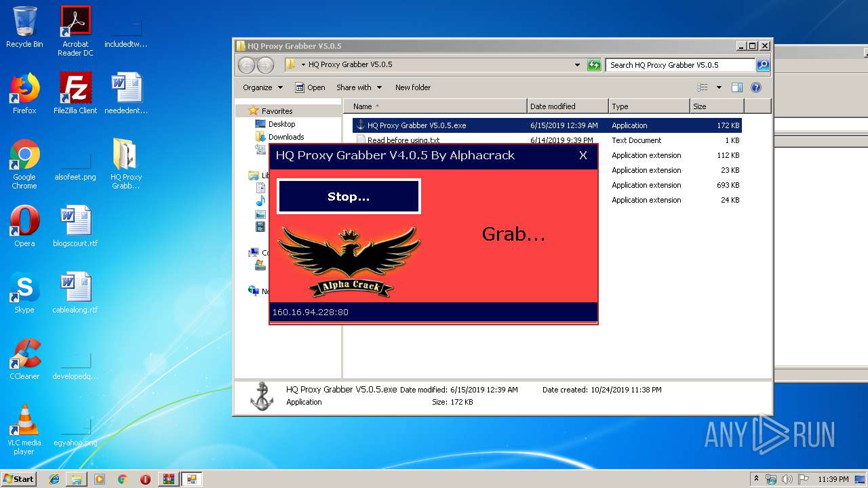
Task: Click the 693 KB application extension size
Action: [x=728, y=185]
